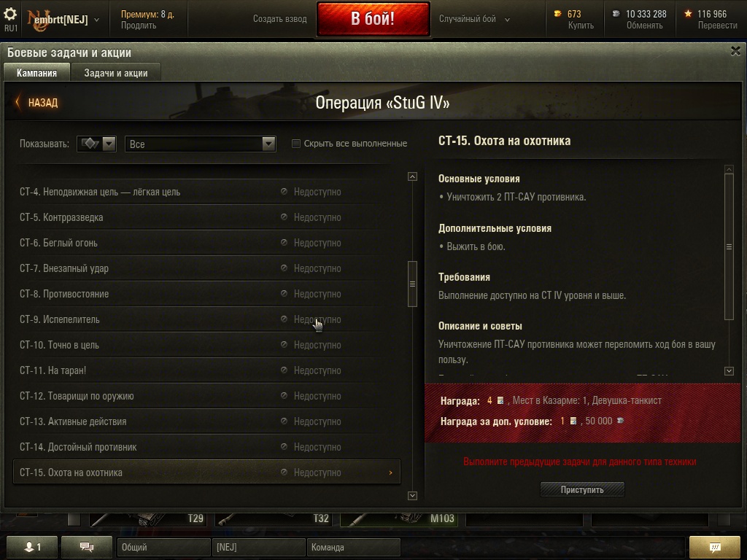
Task: Open the 'Случайный бой' battle mode dropdown
Action: (474, 19)
